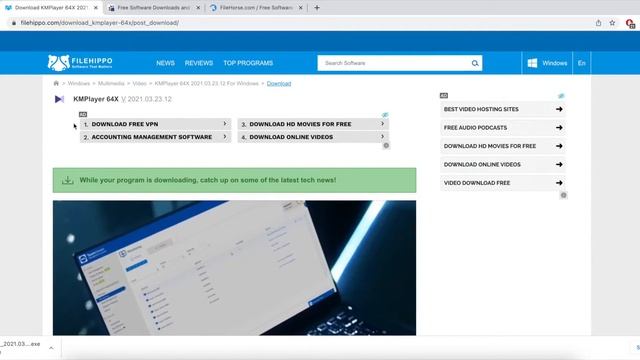The width and height of the screenshot is (640, 360).
Task: Click the version text 2021.03.23.12
Action: [149, 99]
